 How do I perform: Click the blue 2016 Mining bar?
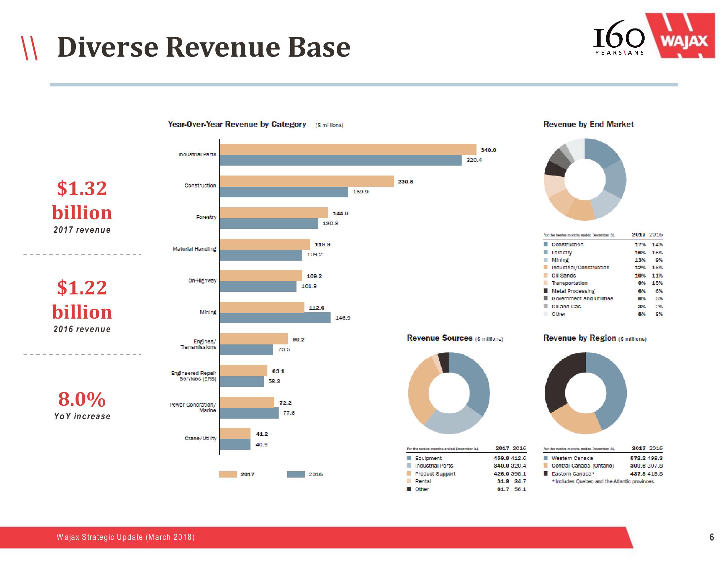275,318
